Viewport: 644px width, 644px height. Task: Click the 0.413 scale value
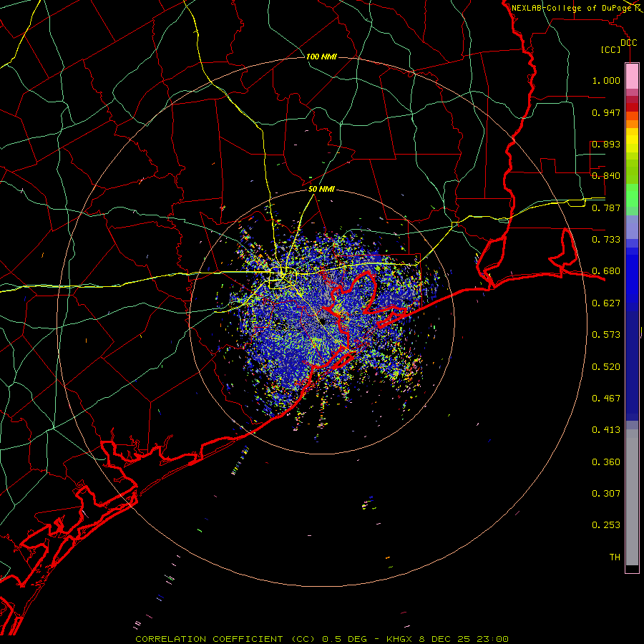coord(606,430)
